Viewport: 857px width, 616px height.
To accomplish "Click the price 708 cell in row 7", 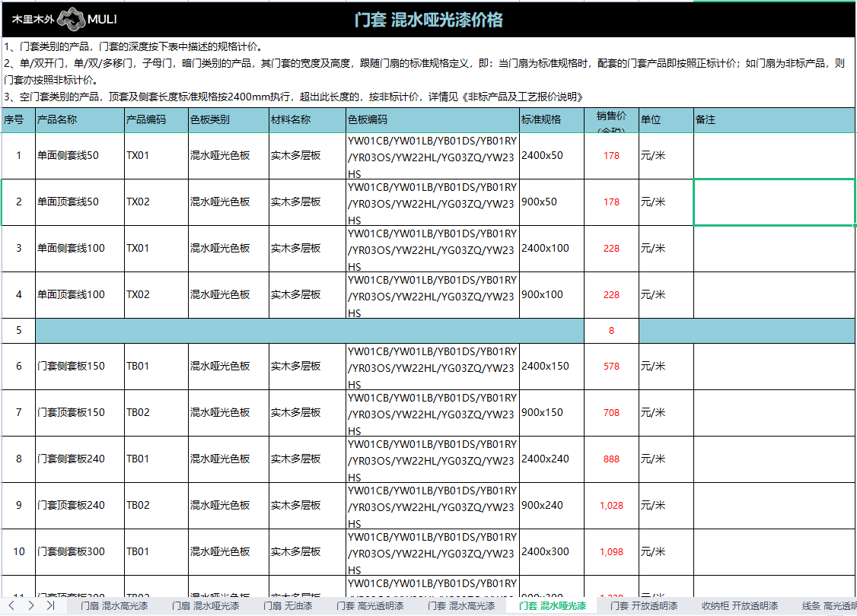I will pyautogui.click(x=611, y=413).
